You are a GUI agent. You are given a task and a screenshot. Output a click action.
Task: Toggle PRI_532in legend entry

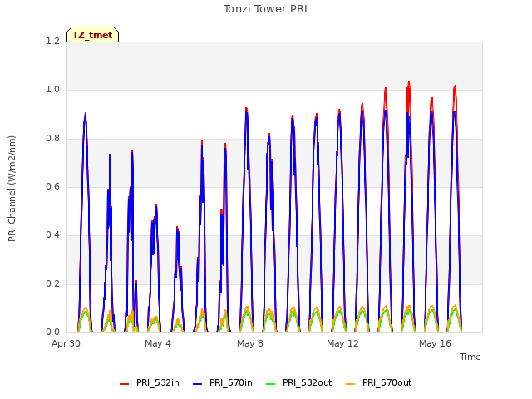[x=150, y=382]
